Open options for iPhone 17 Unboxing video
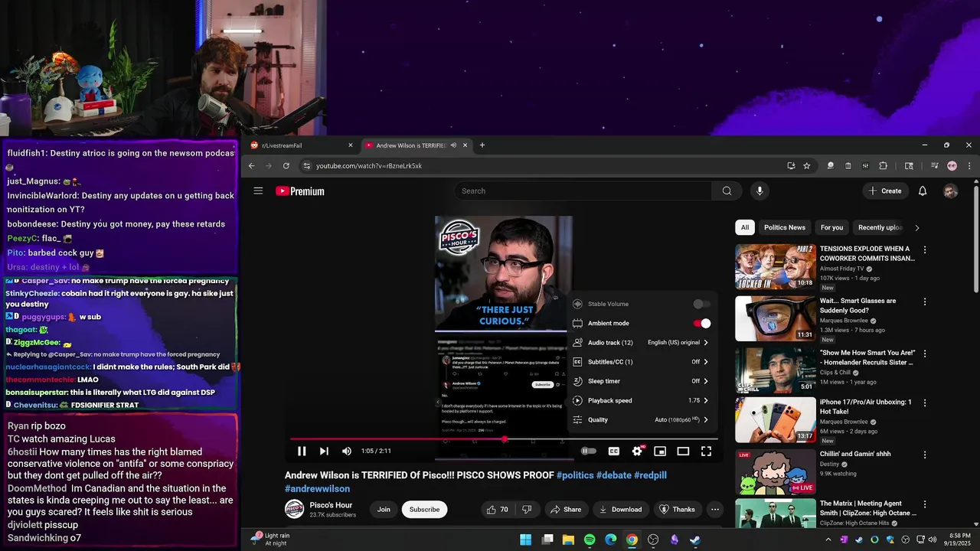The height and width of the screenshot is (551, 980). pyautogui.click(x=925, y=403)
